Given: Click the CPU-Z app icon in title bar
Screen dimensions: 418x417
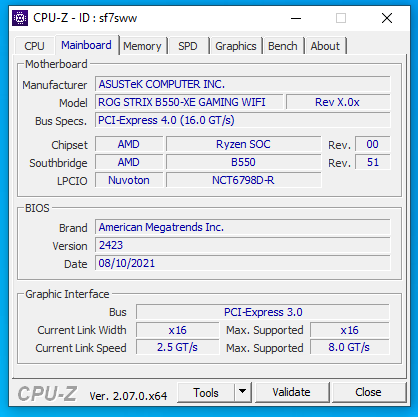Looking at the screenshot, I should (x=20, y=18).
